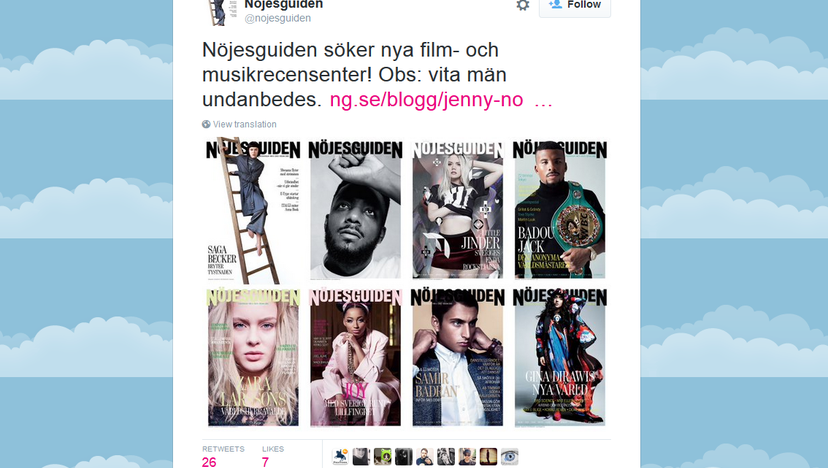Click the globe icon beside View translation

206,124
